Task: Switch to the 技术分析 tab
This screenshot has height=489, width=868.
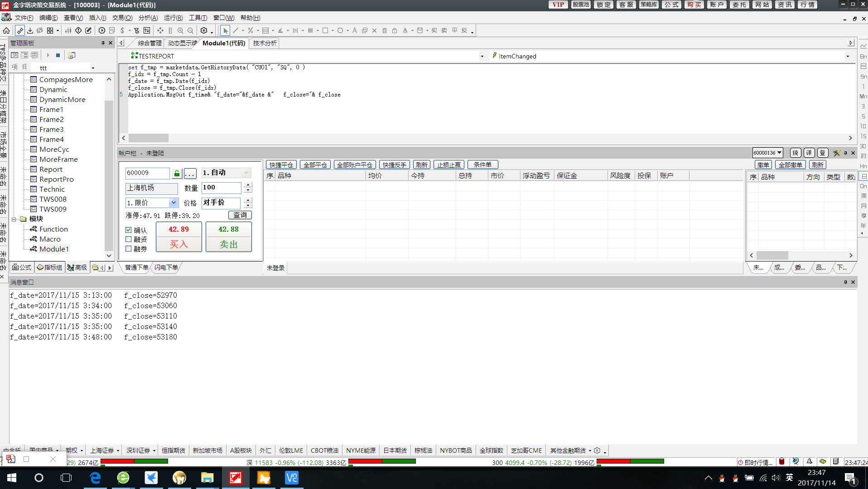Action: pyautogui.click(x=265, y=43)
